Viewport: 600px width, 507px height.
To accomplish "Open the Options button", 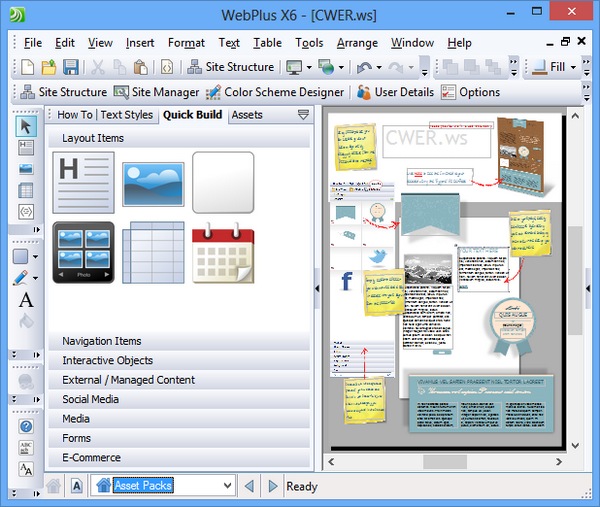I will click(471, 92).
